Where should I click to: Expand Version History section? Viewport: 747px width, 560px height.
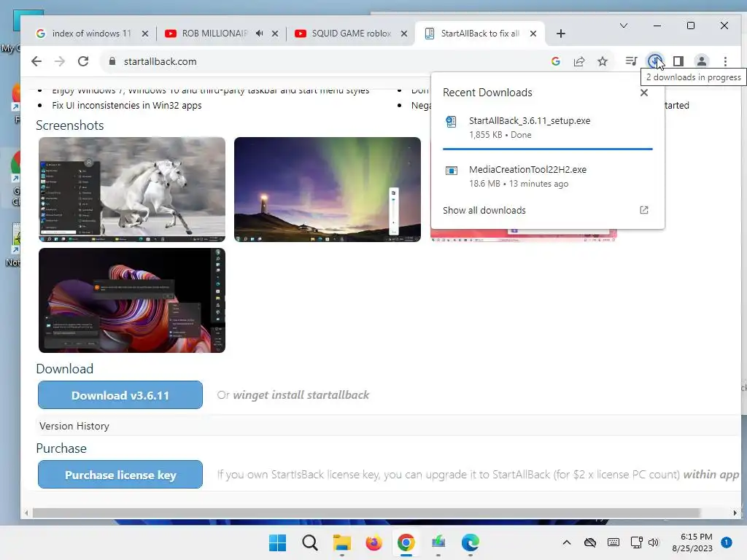(x=74, y=426)
